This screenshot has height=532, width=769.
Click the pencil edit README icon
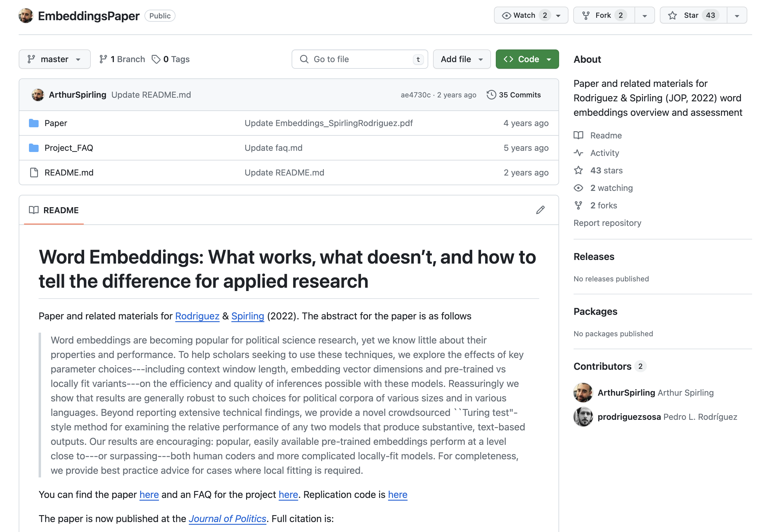coord(540,210)
